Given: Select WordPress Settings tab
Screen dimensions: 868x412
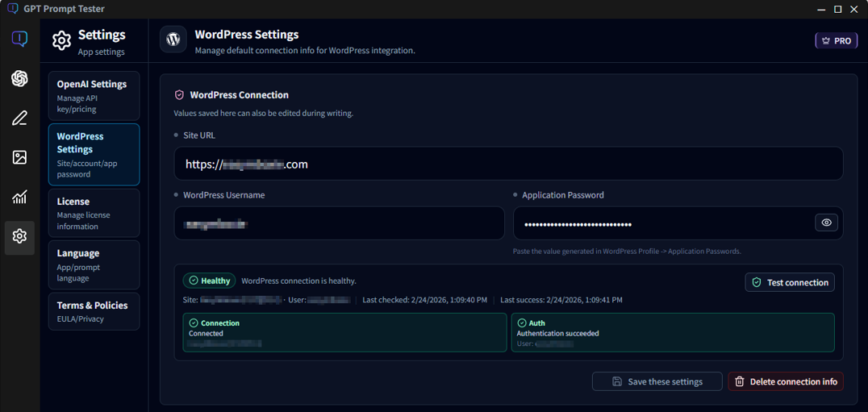Looking at the screenshot, I should click(94, 154).
